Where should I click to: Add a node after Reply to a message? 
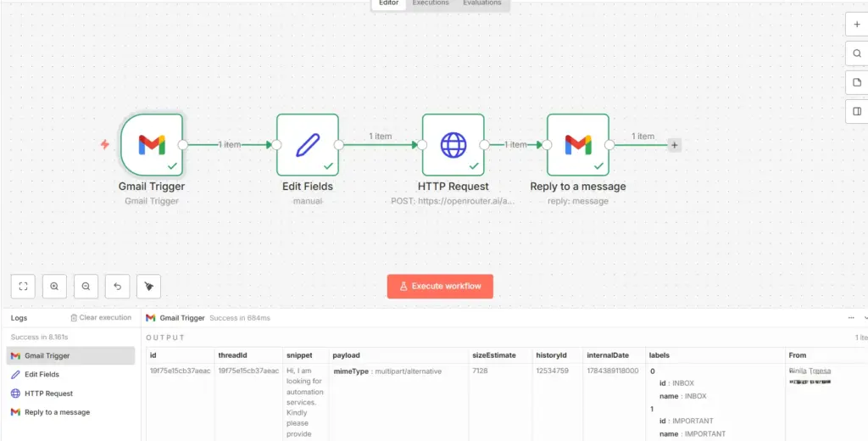(674, 145)
